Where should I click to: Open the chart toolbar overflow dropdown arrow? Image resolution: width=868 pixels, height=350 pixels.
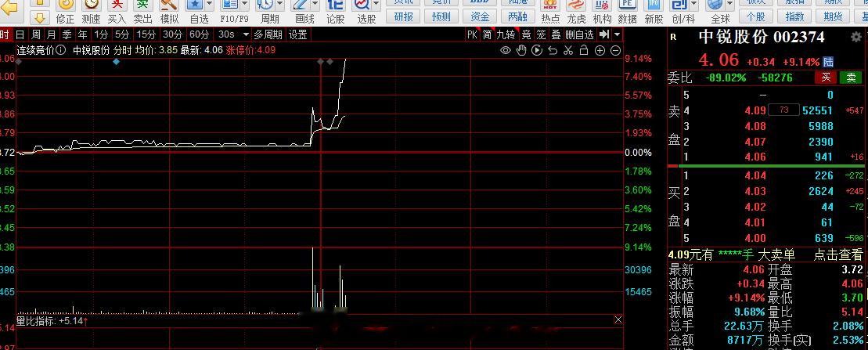pos(618,34)
